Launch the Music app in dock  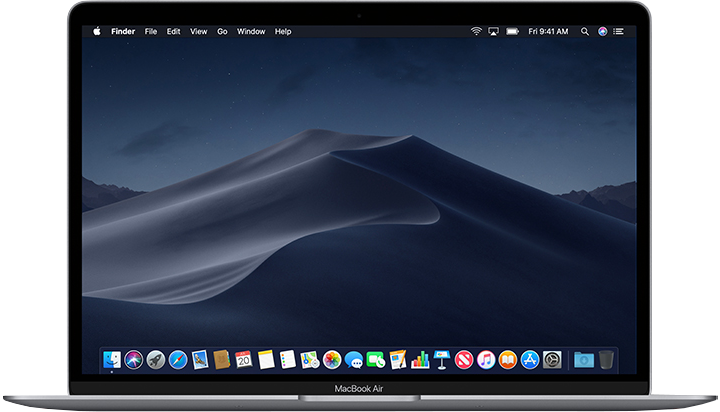486,359
